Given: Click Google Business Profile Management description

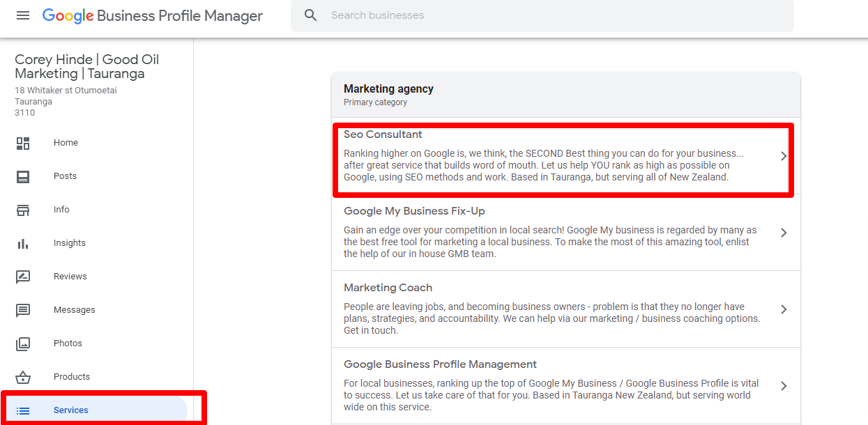Looking at the screenshot, I should pyautogui.click(x=551, y=395).
